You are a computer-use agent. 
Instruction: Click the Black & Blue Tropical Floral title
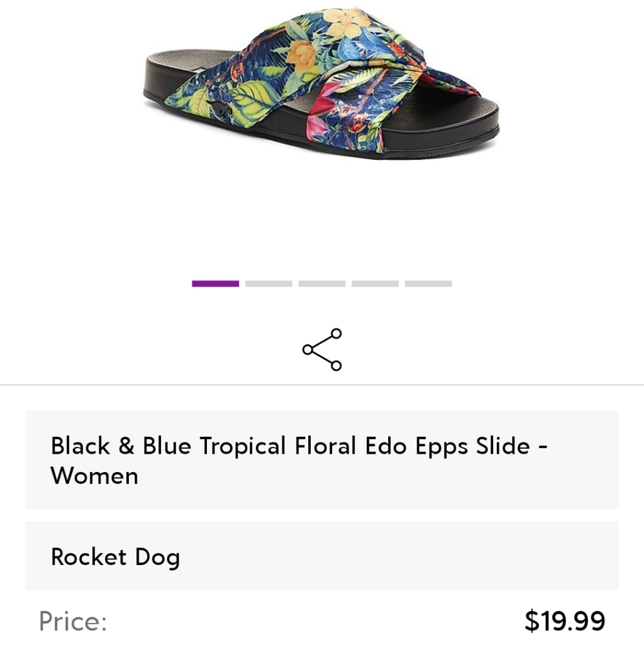tap(298, 445)
